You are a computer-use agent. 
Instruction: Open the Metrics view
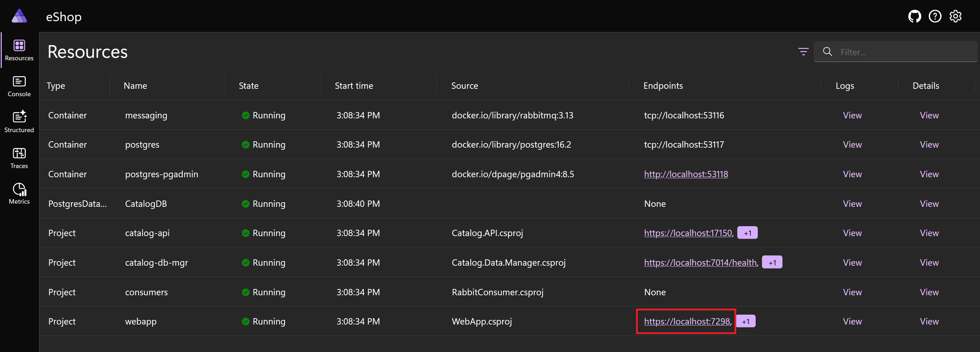19,193
